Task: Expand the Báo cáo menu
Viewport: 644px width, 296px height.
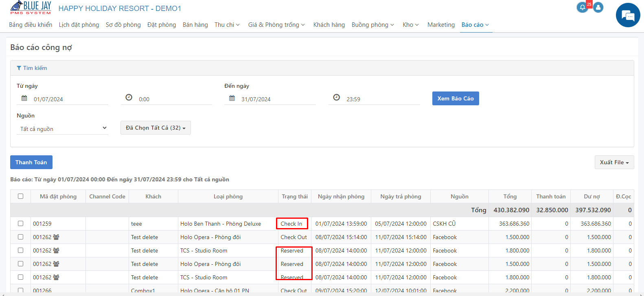Action: [475, 25]
